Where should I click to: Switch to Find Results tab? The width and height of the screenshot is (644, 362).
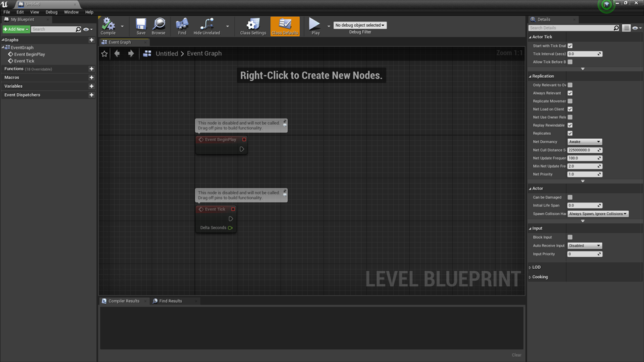(170, 301)
